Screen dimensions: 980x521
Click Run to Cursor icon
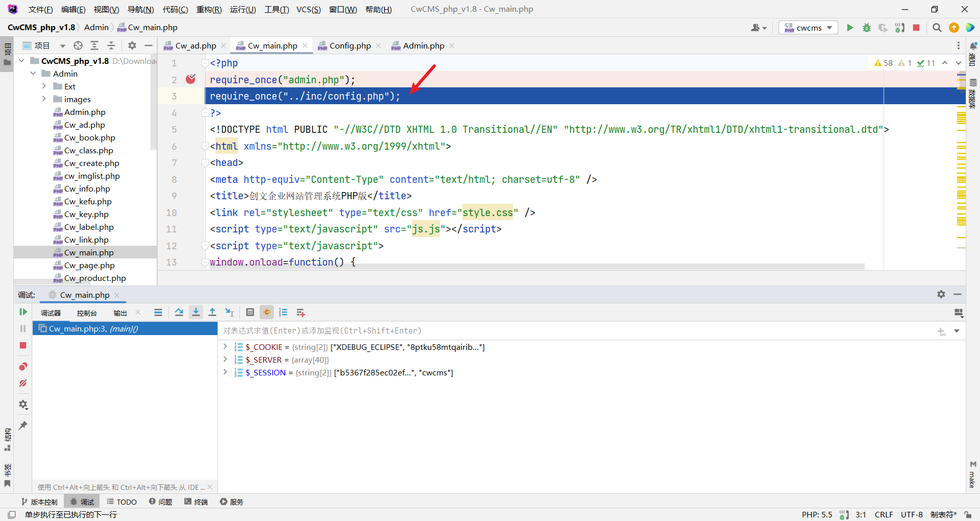(x=230, y=313)
